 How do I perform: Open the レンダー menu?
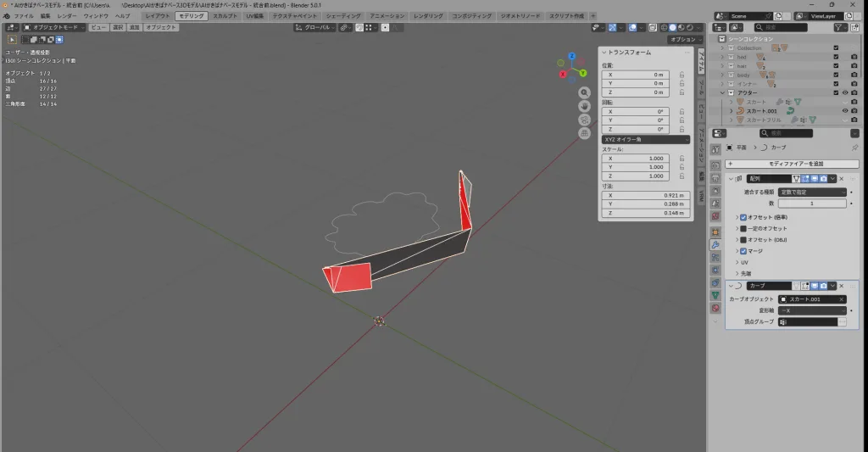click(67, 16)
